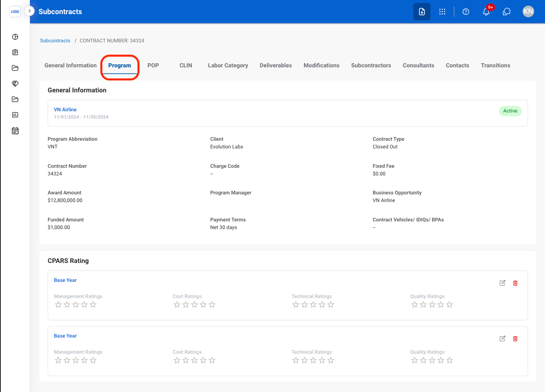Switch to the Labor Category tab
This screenshot has height=392, width=545.
(x=228, y=65)
